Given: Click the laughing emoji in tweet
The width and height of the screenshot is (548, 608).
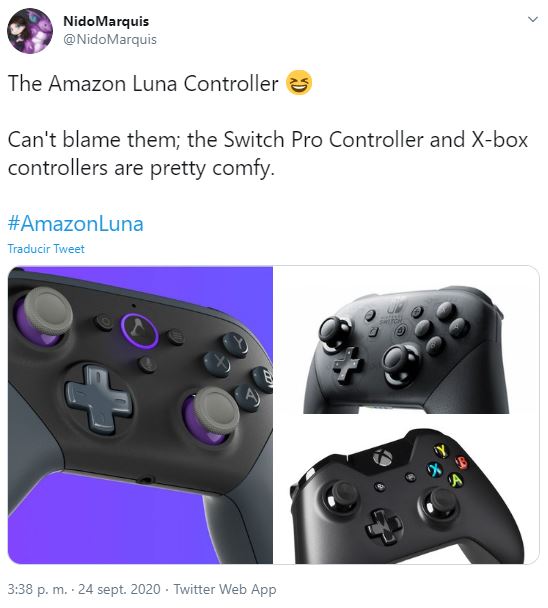Looking at the screenshot, I should (299, 82).
